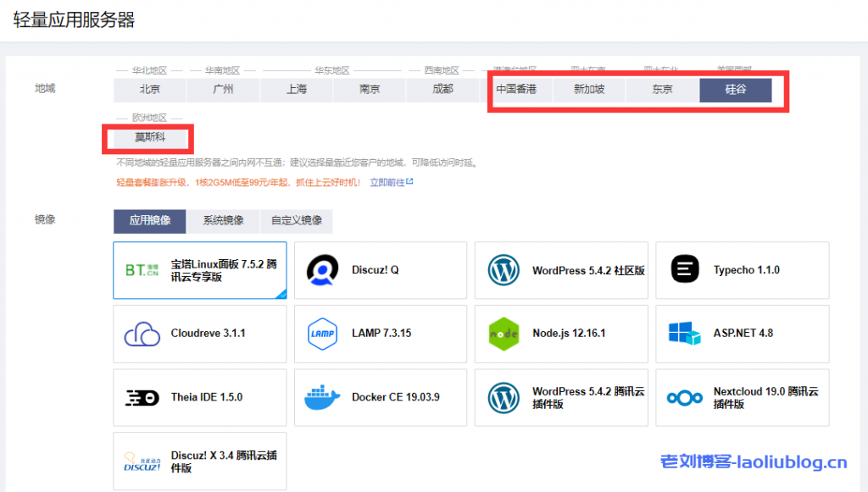868x492 pixels.
Task: Select the 新加坡 region button
Action: (x=589, y=90)
